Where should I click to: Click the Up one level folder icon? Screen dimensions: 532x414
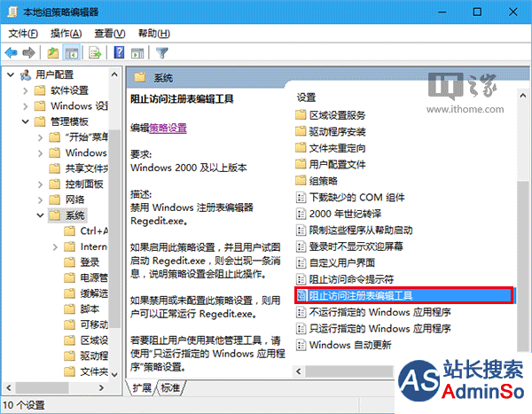[53, 53]
